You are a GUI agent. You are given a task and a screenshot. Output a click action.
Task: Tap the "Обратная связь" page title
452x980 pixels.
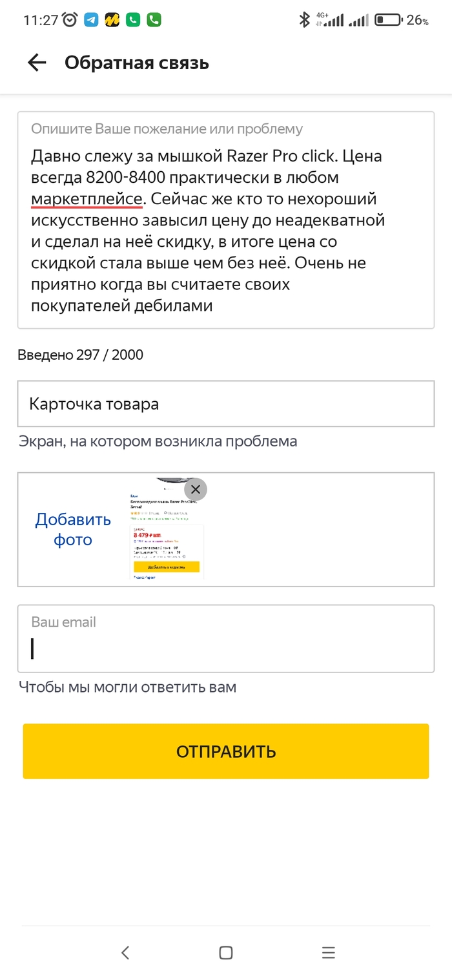(x=137, y=63)
